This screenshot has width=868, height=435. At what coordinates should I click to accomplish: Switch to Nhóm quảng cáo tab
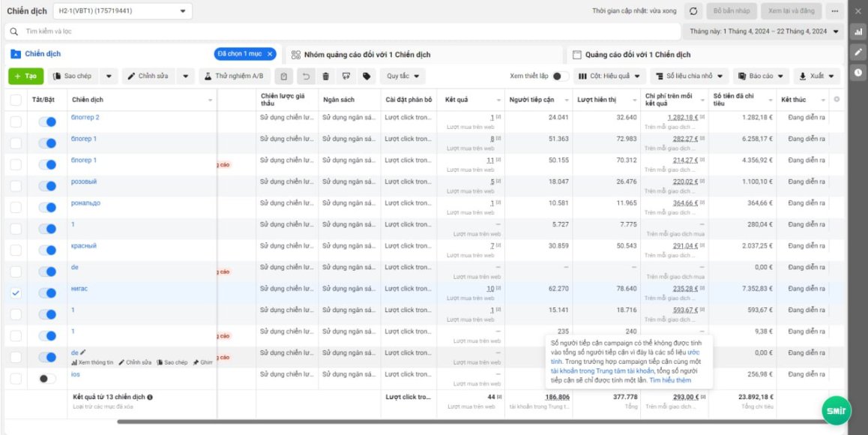[361, 55]
